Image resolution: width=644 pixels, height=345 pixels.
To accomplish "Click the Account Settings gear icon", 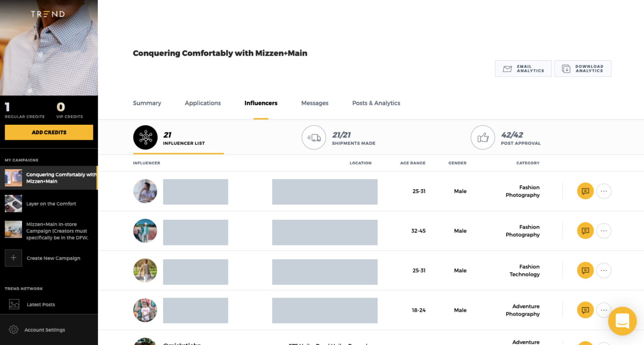I will [13, 330].
